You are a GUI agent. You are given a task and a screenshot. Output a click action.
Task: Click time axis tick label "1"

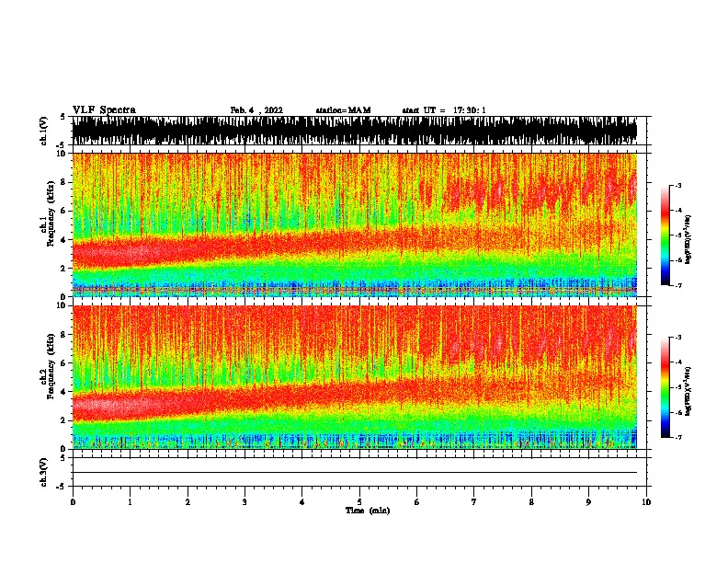(130, 502)
